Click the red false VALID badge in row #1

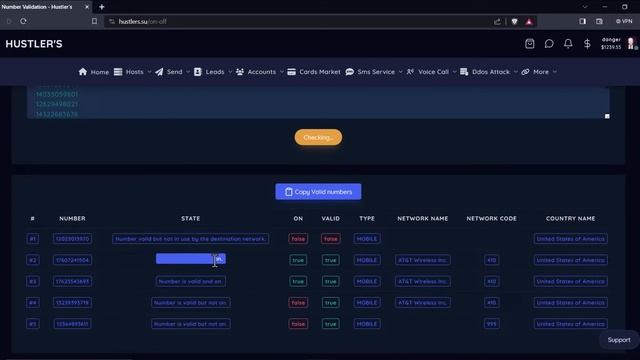(331, 239)
